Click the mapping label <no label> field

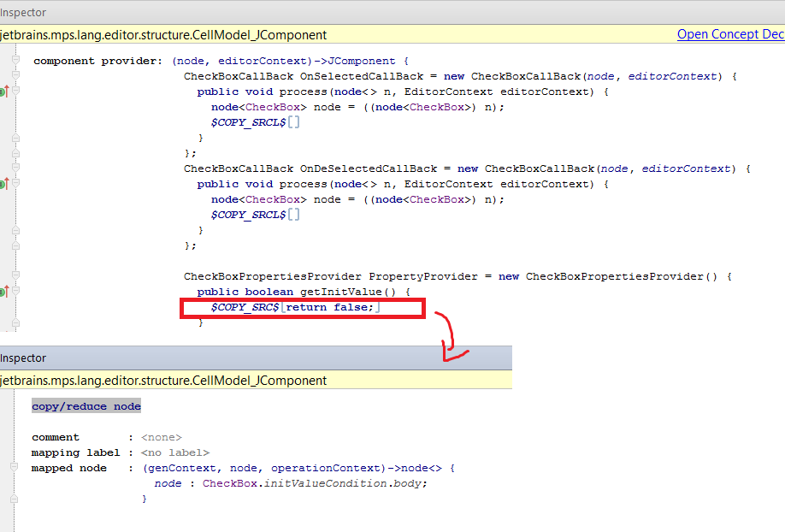[x=174, y=452]
